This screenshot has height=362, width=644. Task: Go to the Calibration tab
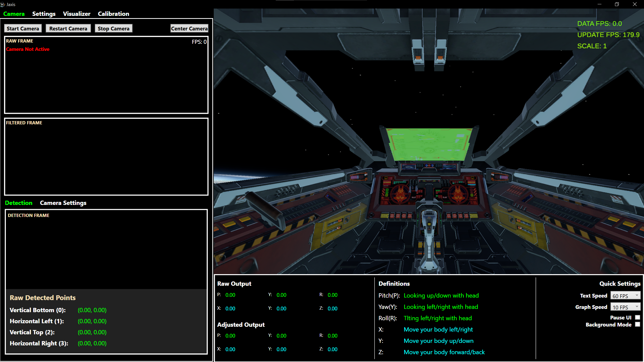pyautogui.click(x=113, y=14)
